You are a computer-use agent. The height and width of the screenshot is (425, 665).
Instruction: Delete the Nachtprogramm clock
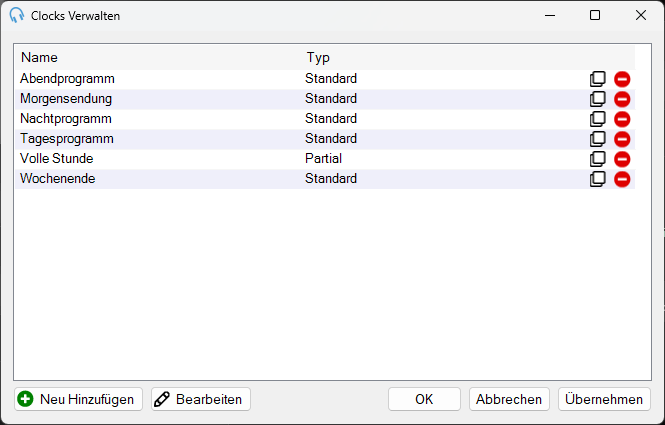[x=622, y=119]
